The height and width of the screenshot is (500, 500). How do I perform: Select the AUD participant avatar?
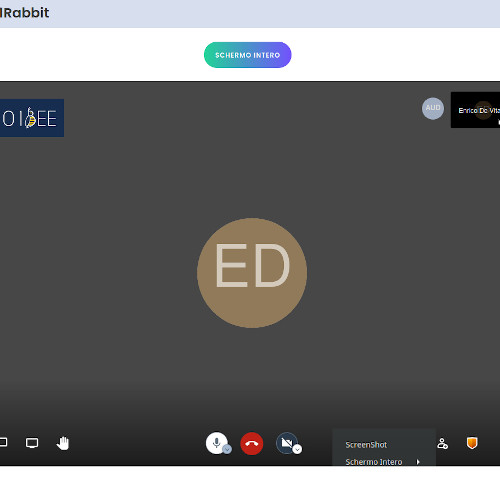point(433,108)
